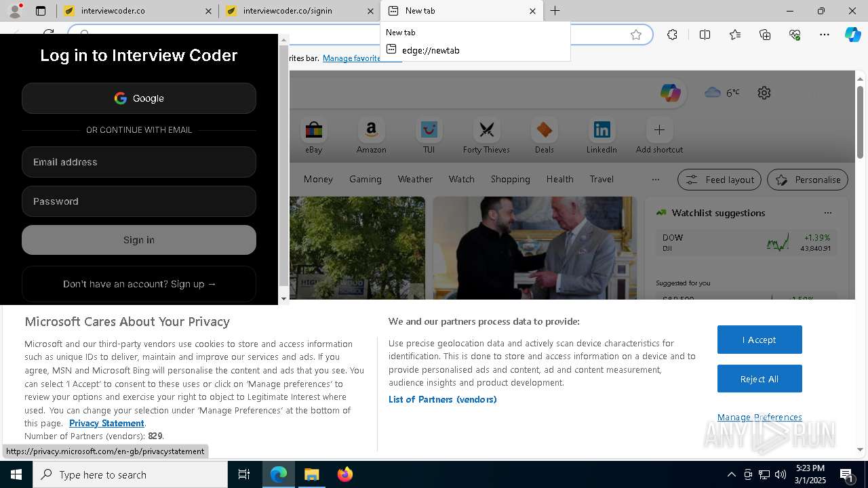Focus the Email address field
This screenshot has height=488, width=868.
[139, 162]
